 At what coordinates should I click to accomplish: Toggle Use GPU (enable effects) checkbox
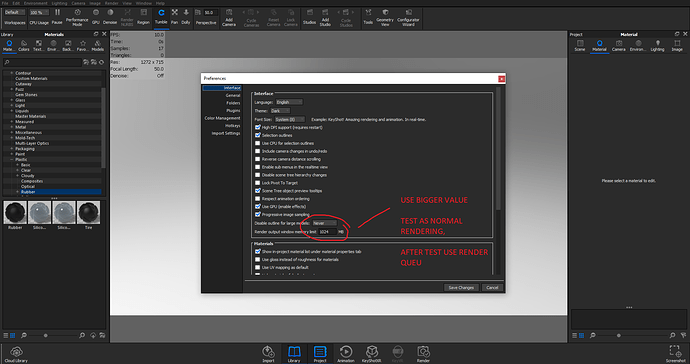258,206
